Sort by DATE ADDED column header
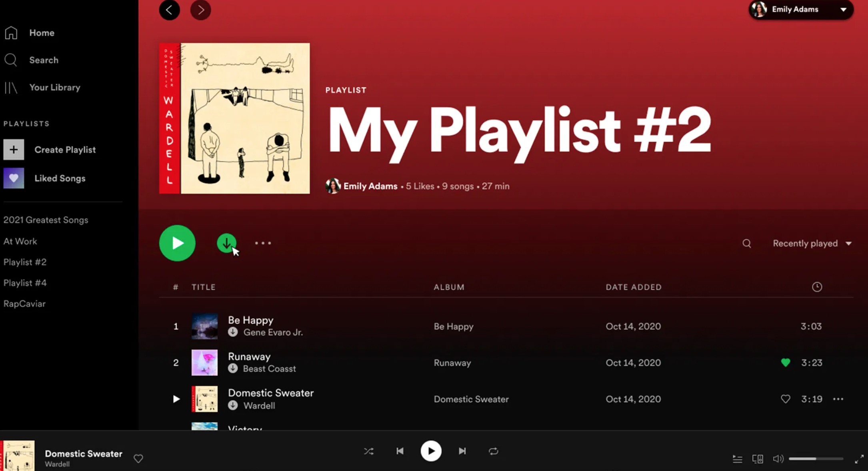The height and width of the screenshot is (471, 868). (x=634, y=287)
